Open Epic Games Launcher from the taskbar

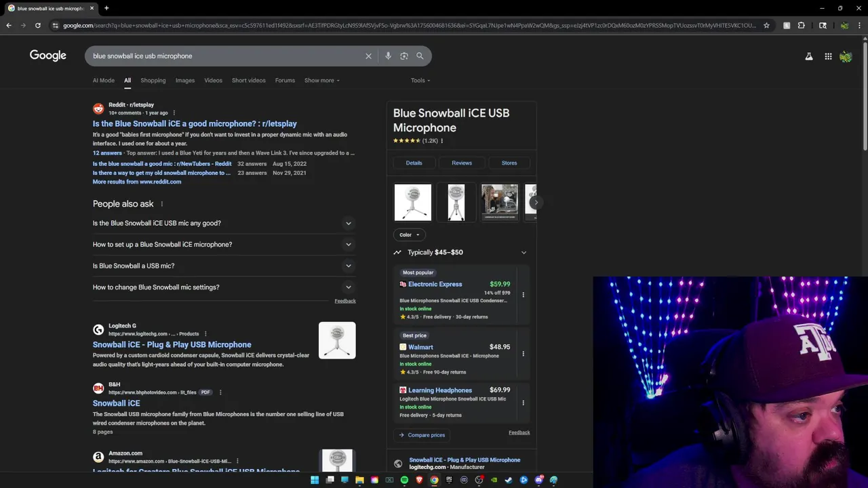[449, 480]
